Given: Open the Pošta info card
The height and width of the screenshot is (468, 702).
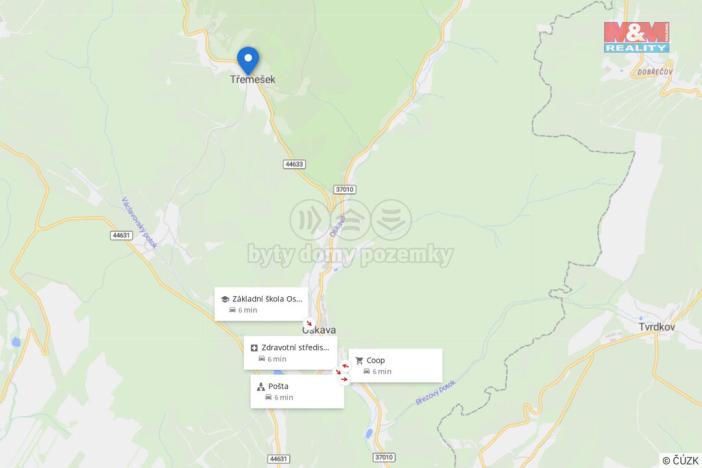Looking at the screenshot, I should click(297, 391).
